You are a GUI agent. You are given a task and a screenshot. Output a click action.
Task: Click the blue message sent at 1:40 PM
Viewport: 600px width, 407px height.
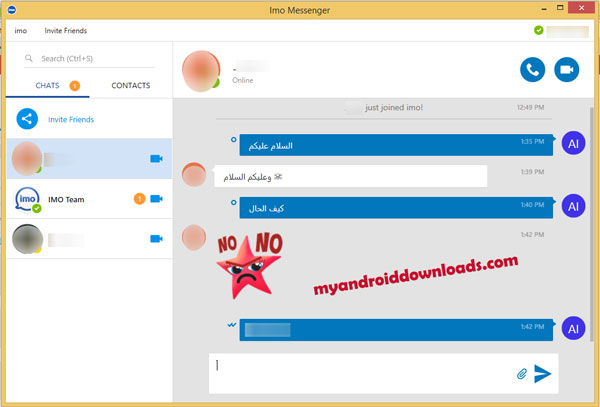(x=396, y=208)
